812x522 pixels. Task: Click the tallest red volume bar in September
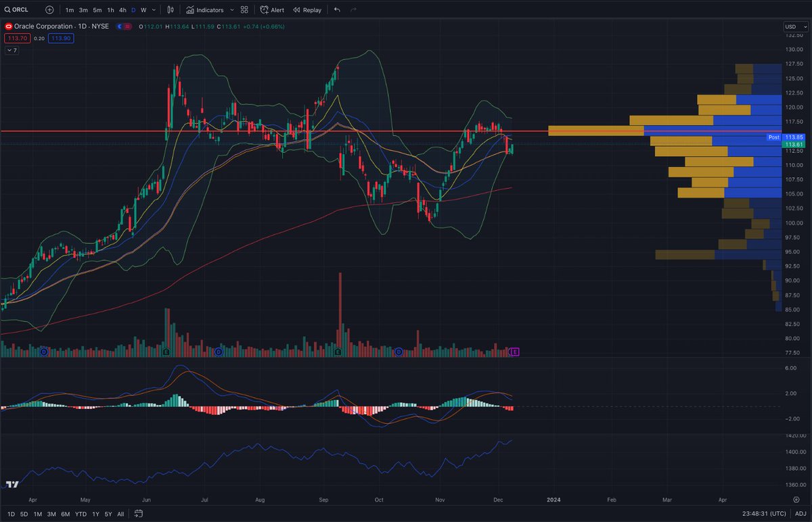coord(340,314)
